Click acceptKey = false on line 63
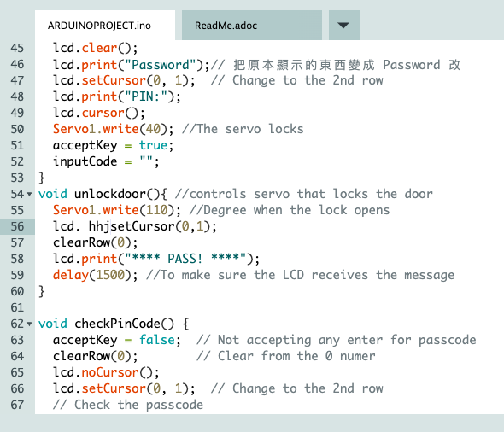Image resolution: width=504 pixels, height=432 pixels. point(117,340)
